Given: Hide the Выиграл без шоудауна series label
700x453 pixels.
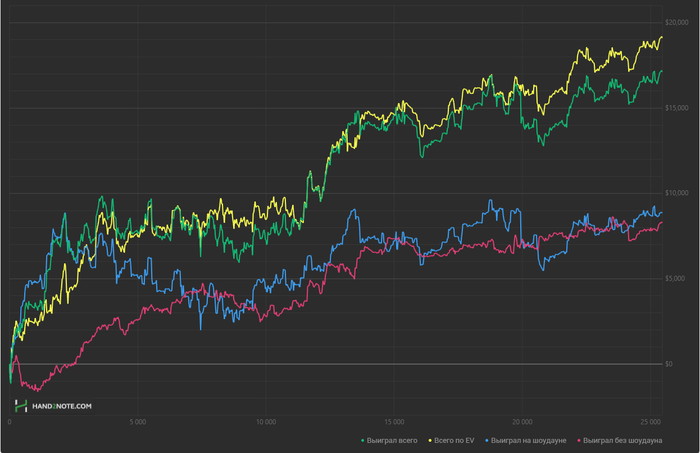Looking at the screenshot, I should coord(621,440).
